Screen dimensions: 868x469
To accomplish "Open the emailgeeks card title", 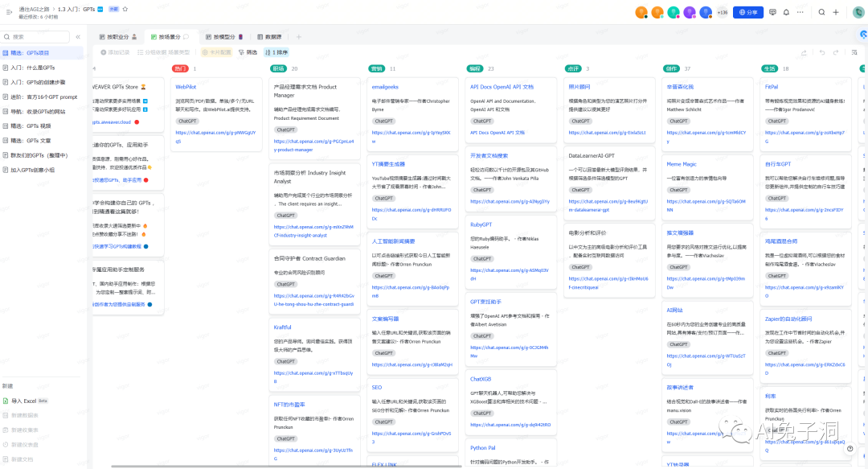I will [385, 87].
